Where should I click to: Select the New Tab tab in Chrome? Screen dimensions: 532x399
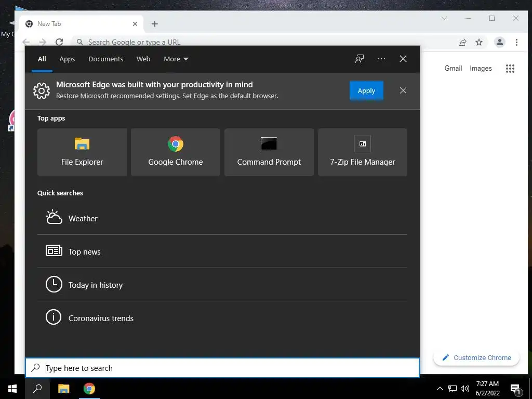click(x=82, y=24)
